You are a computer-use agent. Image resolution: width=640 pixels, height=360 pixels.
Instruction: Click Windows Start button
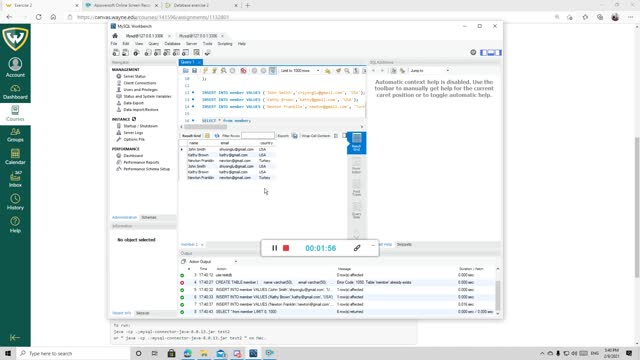(x=8, y=353)
